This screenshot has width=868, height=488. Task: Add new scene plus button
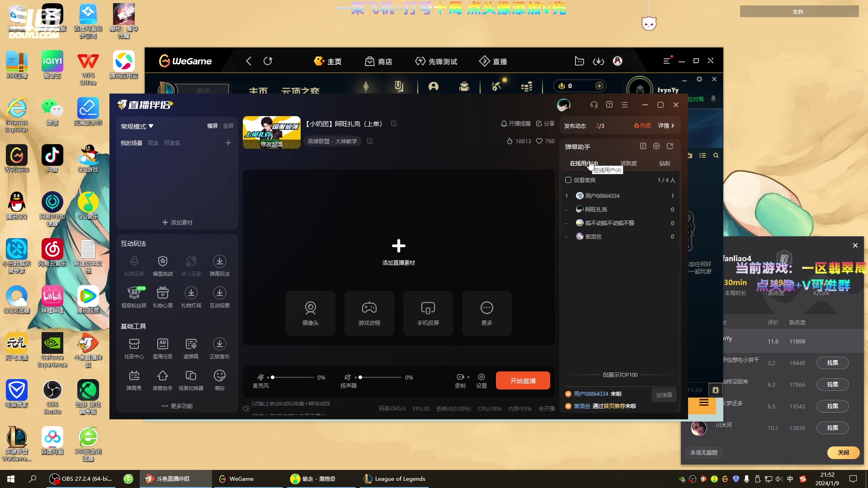pyautogui.click(x=228, y=143)
